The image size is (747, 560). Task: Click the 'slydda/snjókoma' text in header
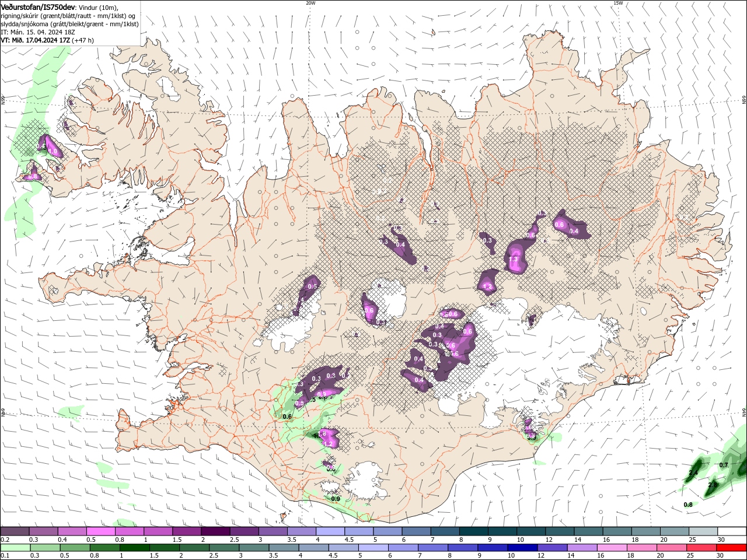click(x=24, y=24)
